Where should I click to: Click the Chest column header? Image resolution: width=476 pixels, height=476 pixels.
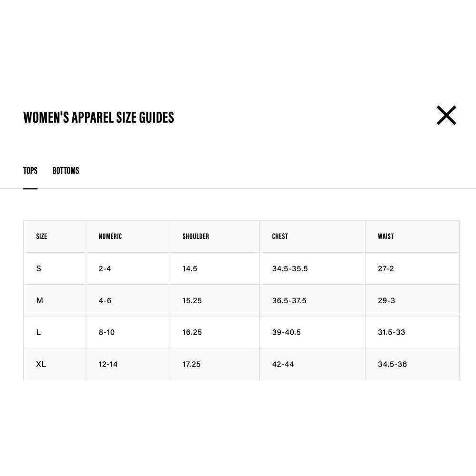click(x=280, y=236)
